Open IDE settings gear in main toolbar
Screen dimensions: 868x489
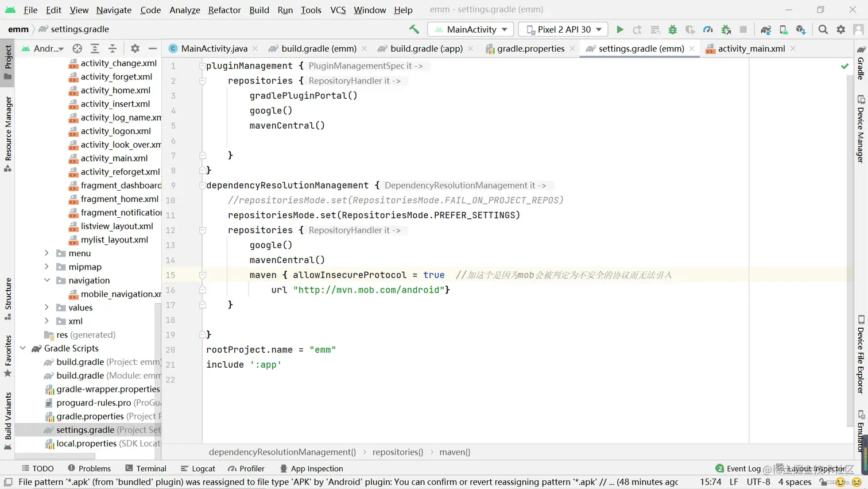841,29
